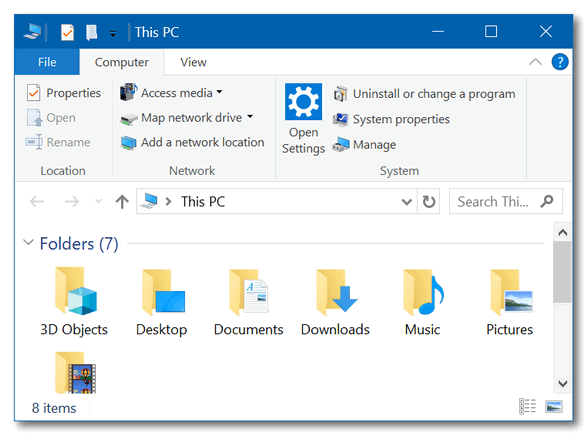Go up one level with the up arrow
The height and width of the screenshot is (436, 588).
coord(122,202)
